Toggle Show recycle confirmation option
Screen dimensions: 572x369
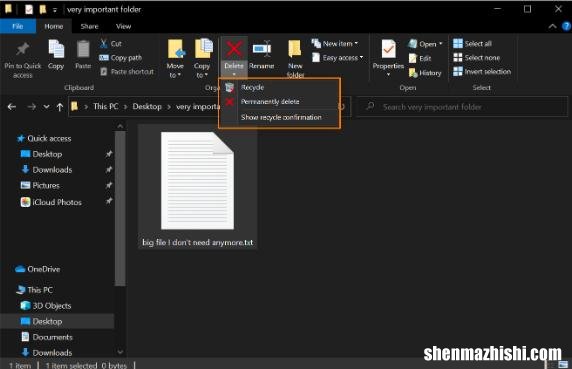pos(279,117)
